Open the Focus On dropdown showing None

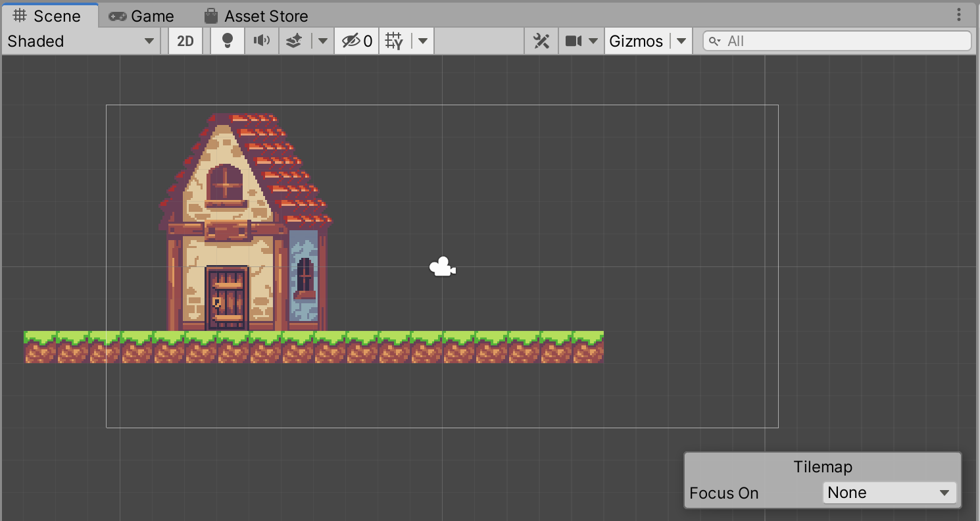click(889, 492)
